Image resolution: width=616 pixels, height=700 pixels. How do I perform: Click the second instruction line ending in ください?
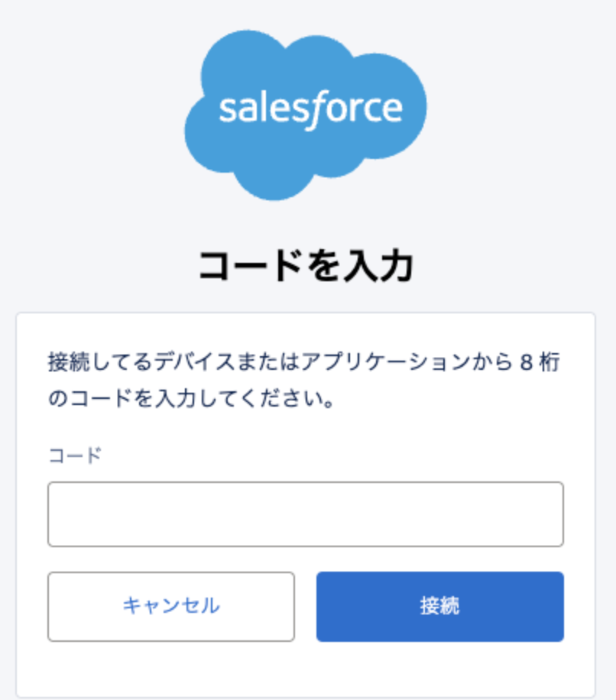click(192, 400)
